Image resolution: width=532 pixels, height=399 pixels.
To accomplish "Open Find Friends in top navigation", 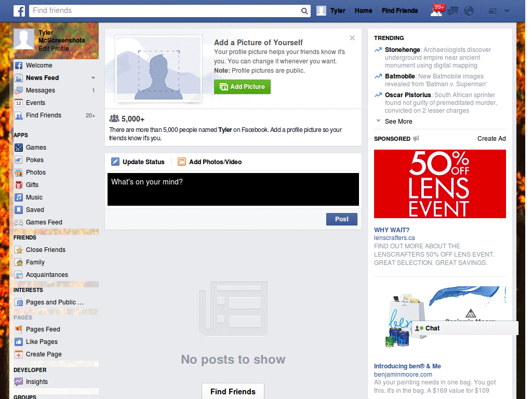I will 400,11.
